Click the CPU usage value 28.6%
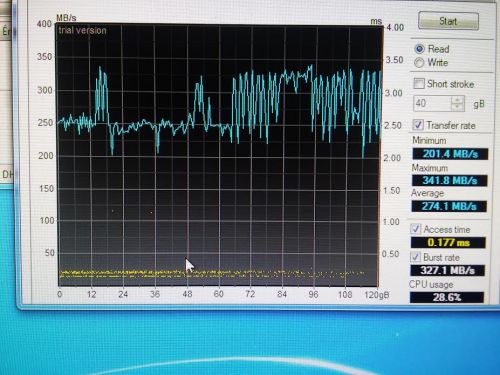500x375 pixels. [447, 297]
